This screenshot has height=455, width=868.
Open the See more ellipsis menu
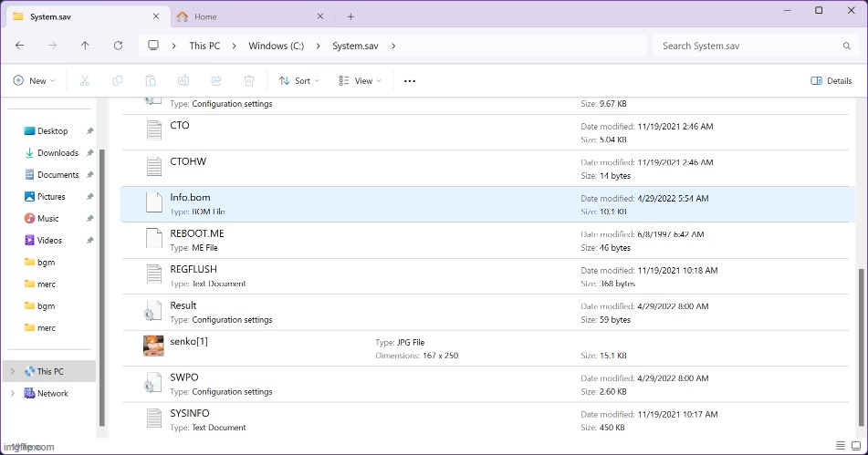coord(410,81)
